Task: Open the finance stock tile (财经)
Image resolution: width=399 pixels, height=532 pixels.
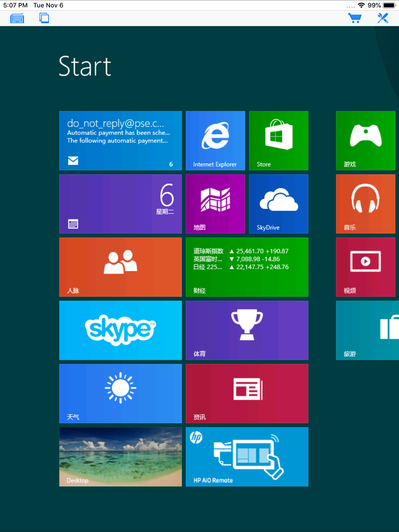Action: coord(247,267)
